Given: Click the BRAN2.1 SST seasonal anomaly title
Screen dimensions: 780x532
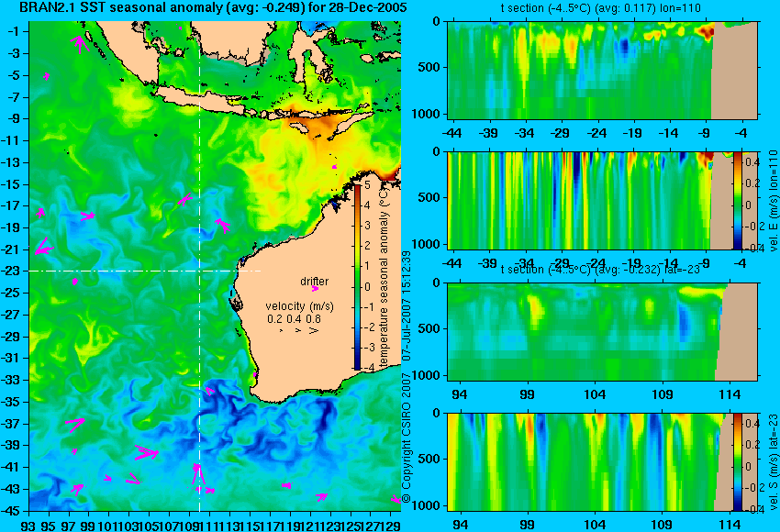Looking at the screenshot, I should coord(212,8).
